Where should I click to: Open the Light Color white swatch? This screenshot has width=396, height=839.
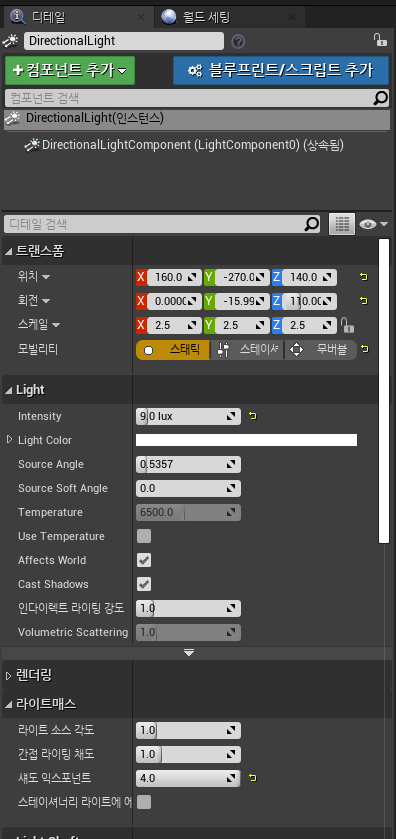[246, 440]
